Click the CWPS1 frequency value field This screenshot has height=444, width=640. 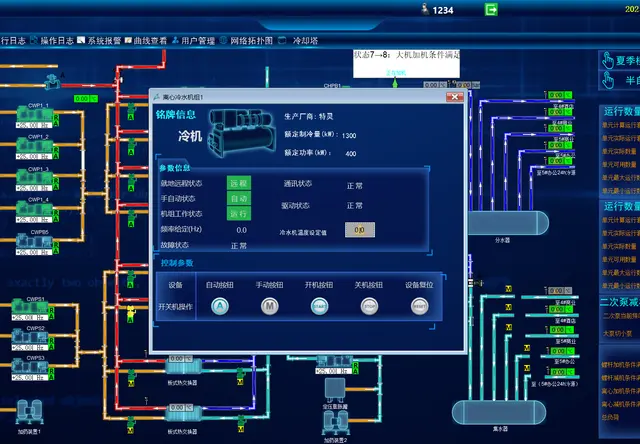[x=30, y=318]
